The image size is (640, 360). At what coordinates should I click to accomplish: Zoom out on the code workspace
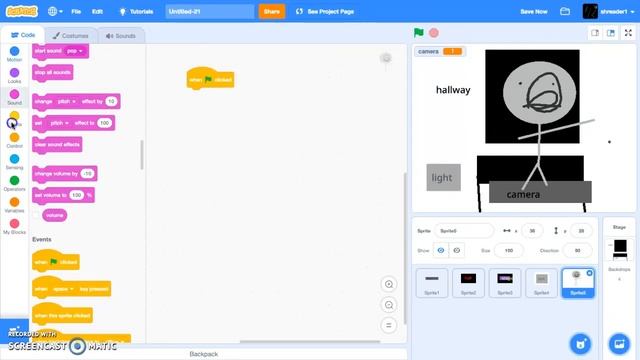[389, 305]
